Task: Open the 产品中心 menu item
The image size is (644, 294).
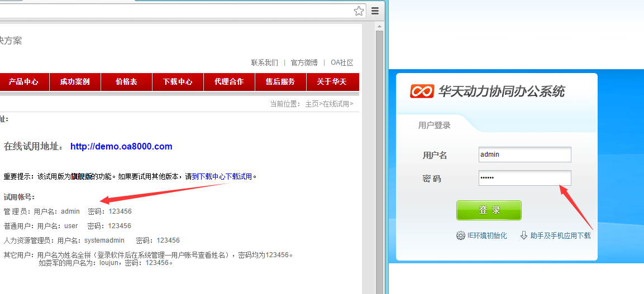Action: [x=23, y=81]
